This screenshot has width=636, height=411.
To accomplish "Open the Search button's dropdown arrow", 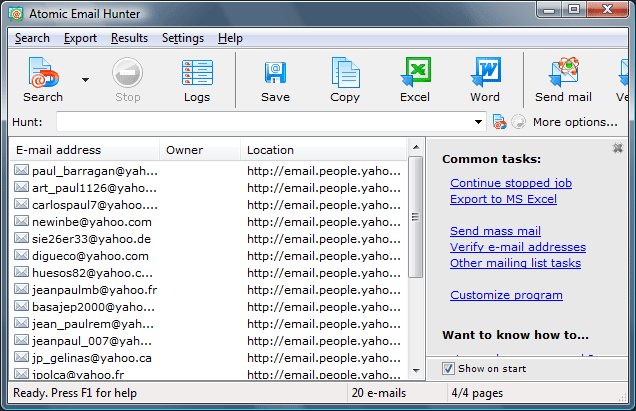I will [x=85, y=80].
